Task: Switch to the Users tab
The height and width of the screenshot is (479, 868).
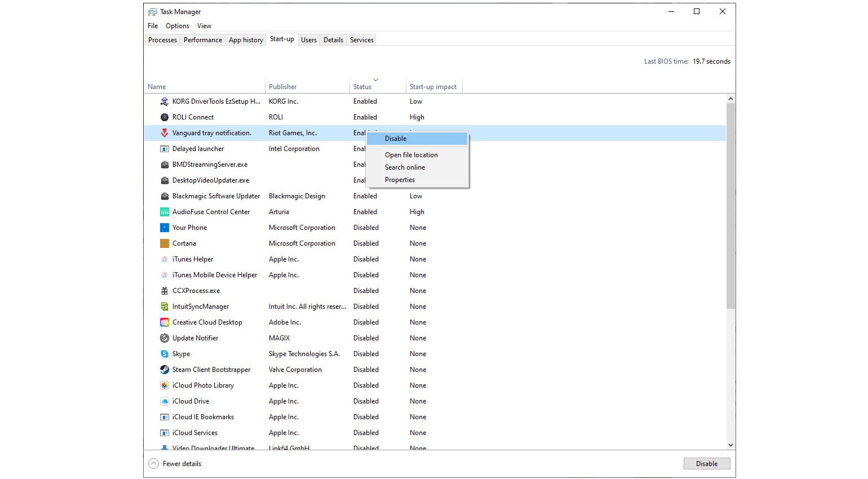Action: [309, 40]
